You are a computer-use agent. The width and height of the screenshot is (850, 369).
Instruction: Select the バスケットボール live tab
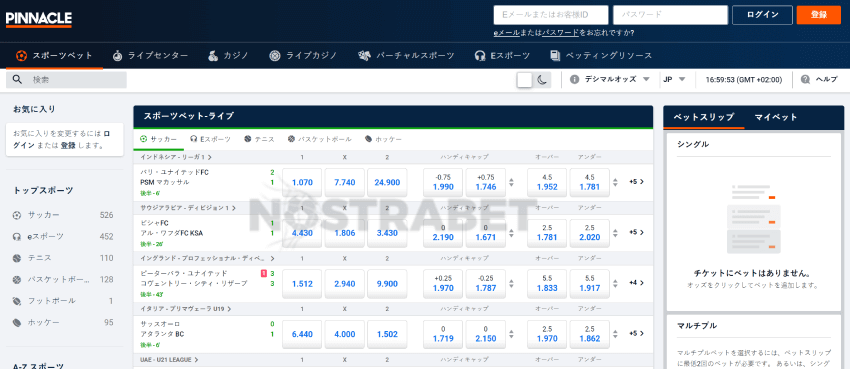[x=320, y=139]
